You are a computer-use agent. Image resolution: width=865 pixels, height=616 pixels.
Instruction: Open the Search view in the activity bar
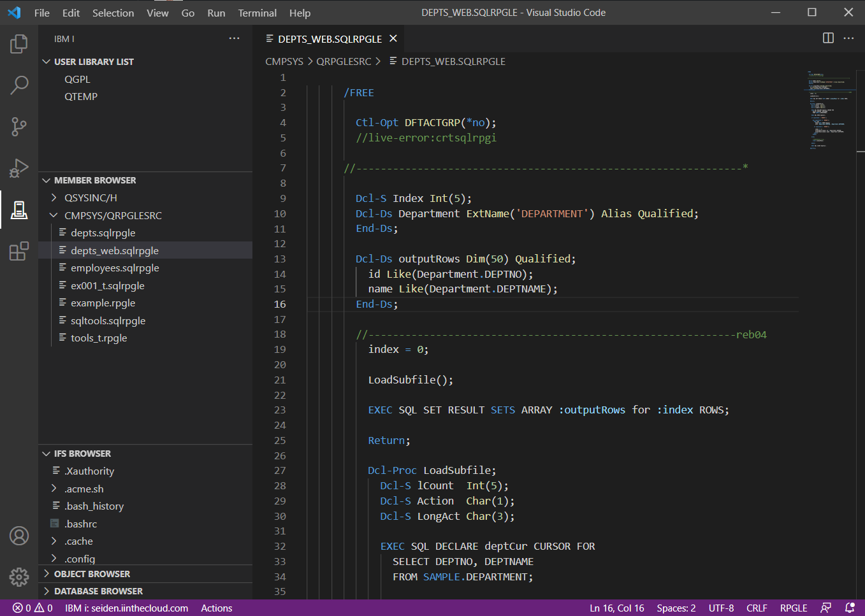pos(19,85)
